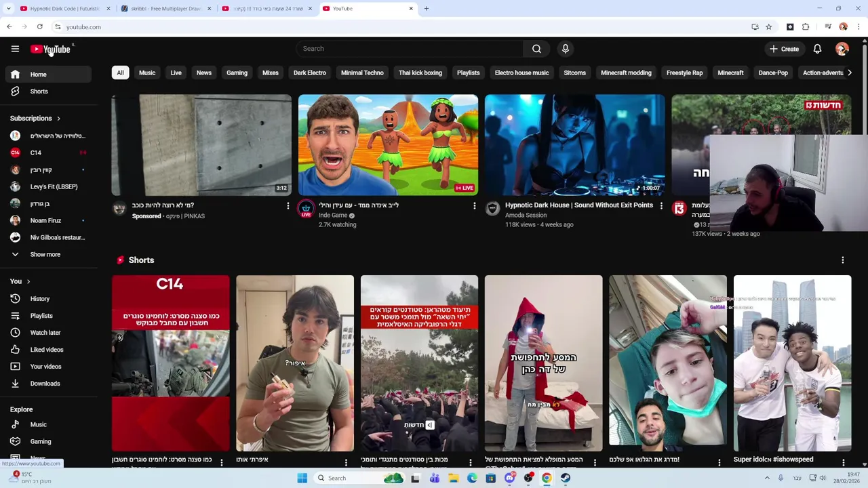Select the Live filter chip

coord(176,73)
